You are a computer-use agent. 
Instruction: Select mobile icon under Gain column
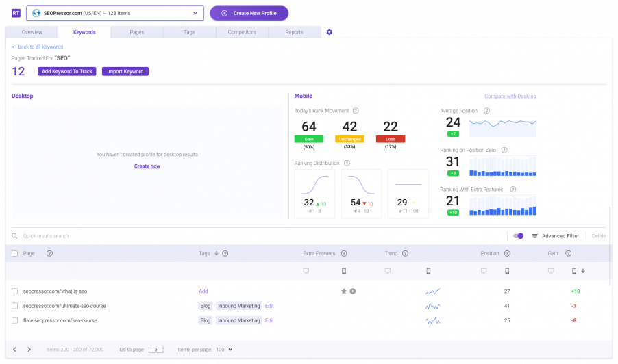[x=574, y=271]
